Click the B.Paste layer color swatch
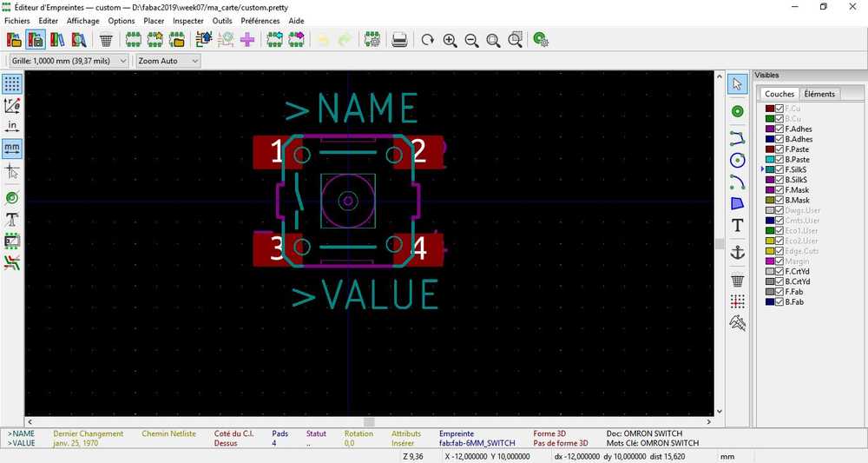This screenshot has width=868, height=463. click(x=770, y=160)
